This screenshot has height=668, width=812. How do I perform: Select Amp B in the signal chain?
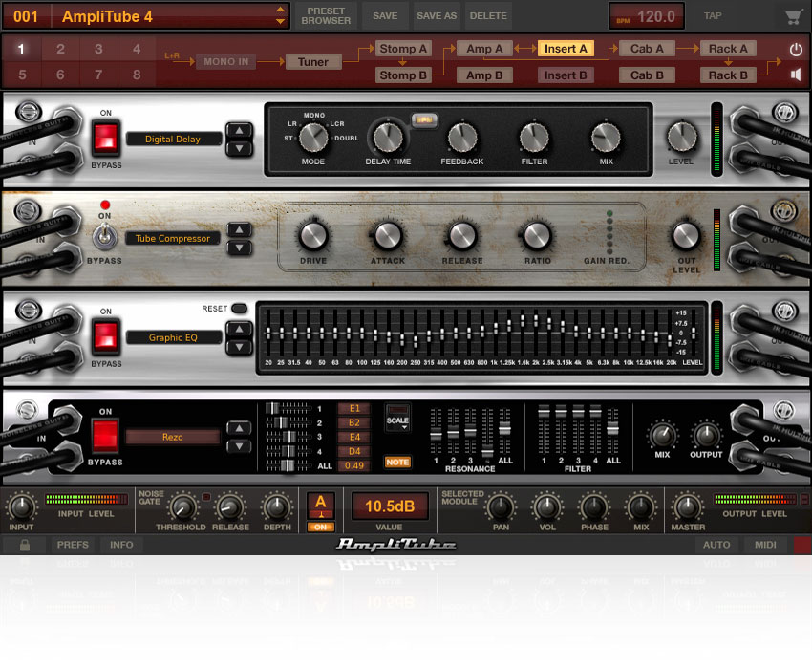click(x=484, y=75)
